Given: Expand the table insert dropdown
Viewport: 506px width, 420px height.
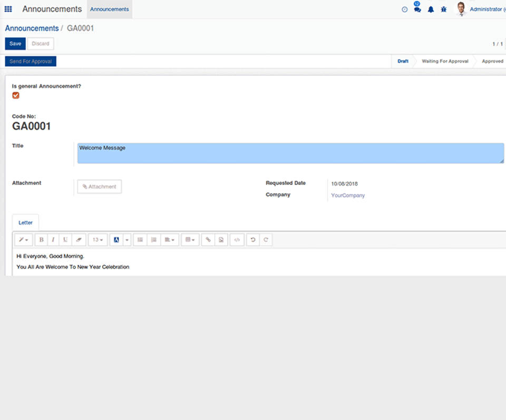Looking at the screenshot, I should [190, 240].
